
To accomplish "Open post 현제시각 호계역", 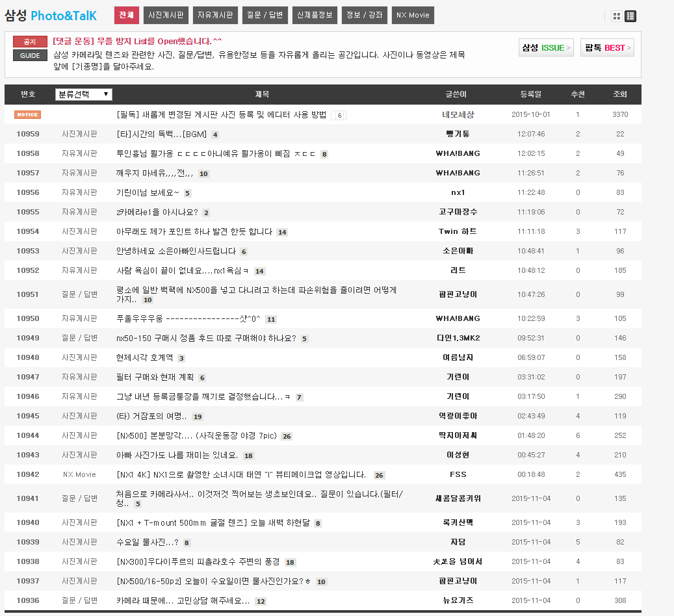I will click(x=146, y=357).
